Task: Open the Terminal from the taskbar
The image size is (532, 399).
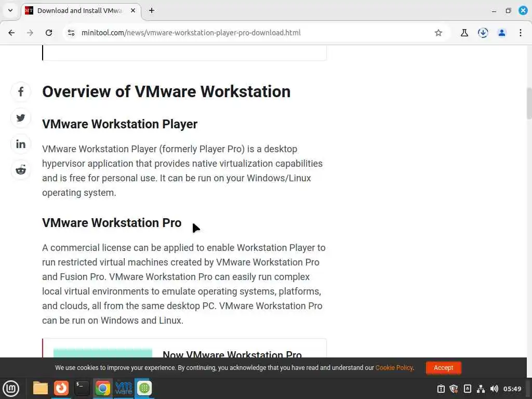Action: pos(82,389)
